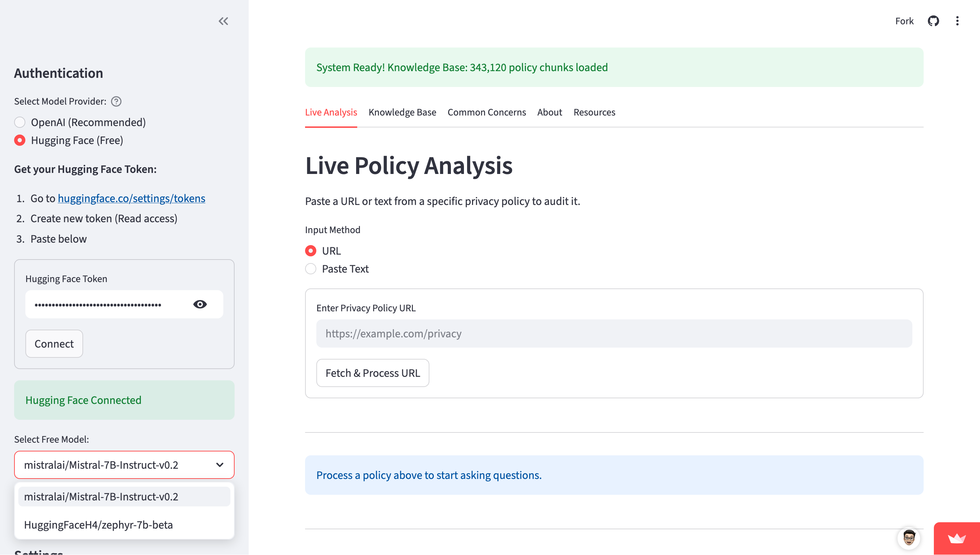Viewport: 980px width, 555px height.
Task: Show help tooltip for Model Provider
Action: coord(116,101)
